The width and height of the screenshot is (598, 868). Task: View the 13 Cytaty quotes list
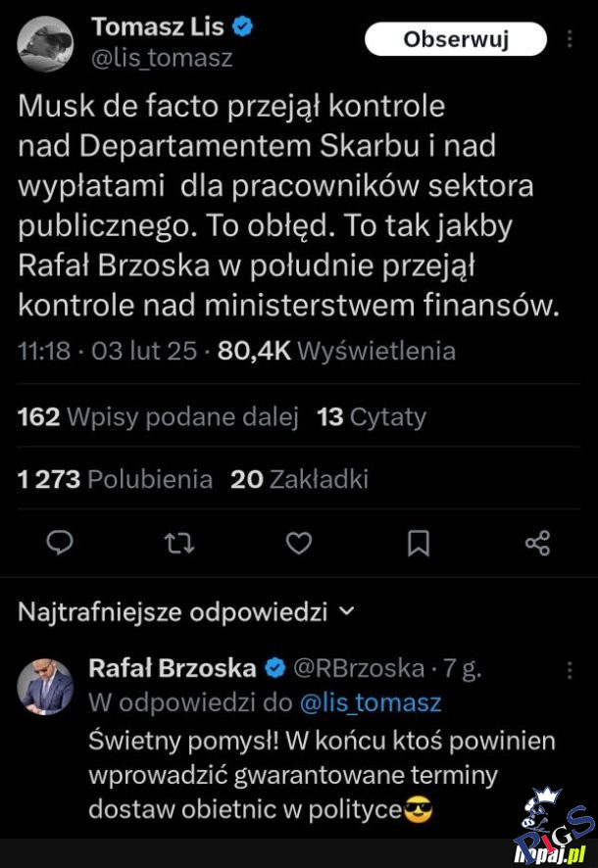pyautogui.click(x=372, y=417)
